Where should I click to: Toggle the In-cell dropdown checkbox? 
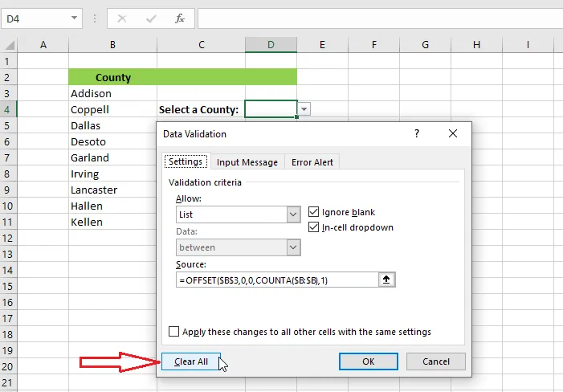click(313, 227)
